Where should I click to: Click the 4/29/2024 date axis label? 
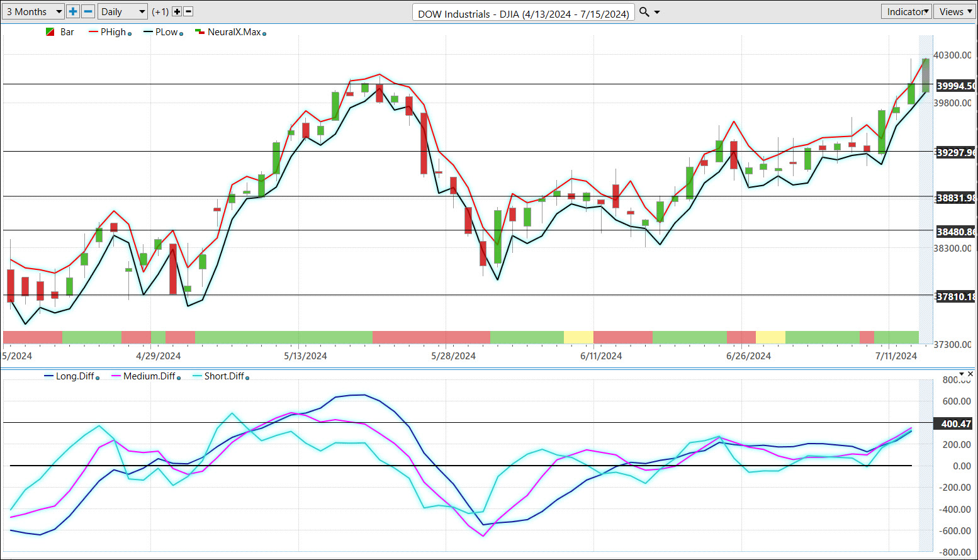point(158,356)
